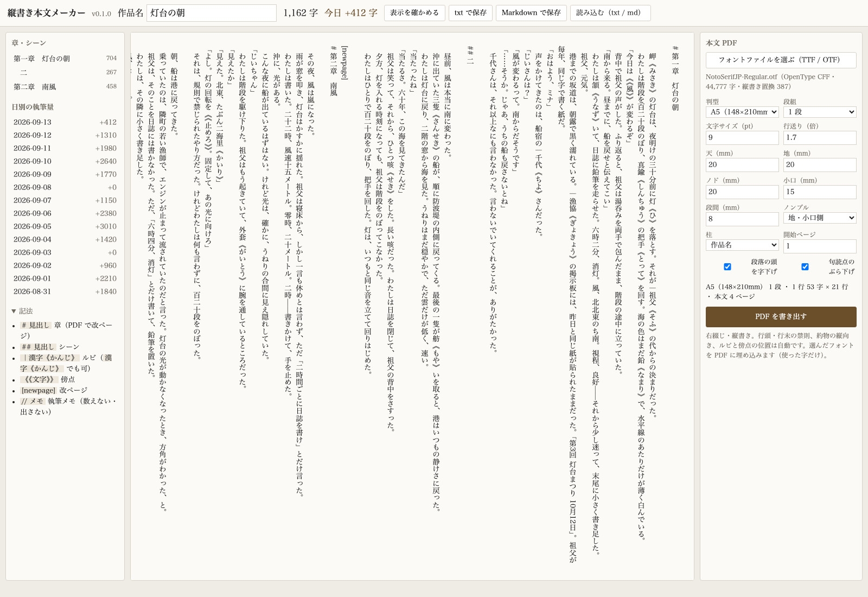This screenshot has width=868, height=597.
Task: Collapse the 記法 disclosure triangle
Action: pyautogui.click(x=14, y=311)
